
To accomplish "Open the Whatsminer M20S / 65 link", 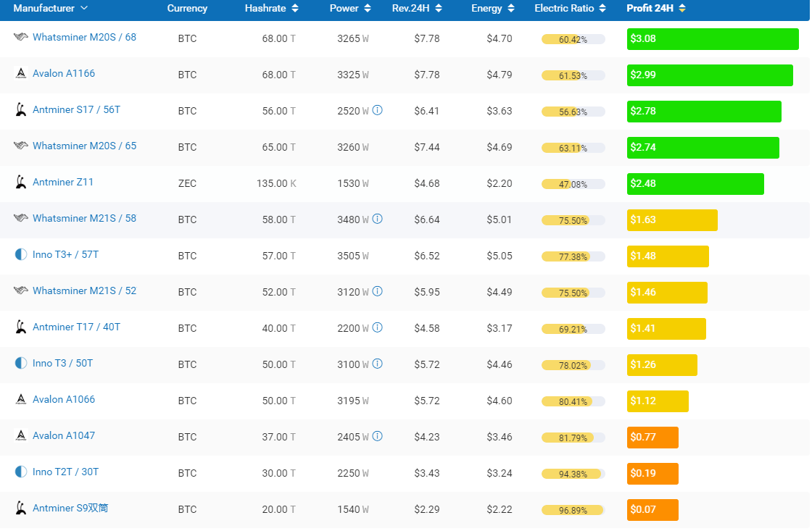I will click(x=84, y=146).
